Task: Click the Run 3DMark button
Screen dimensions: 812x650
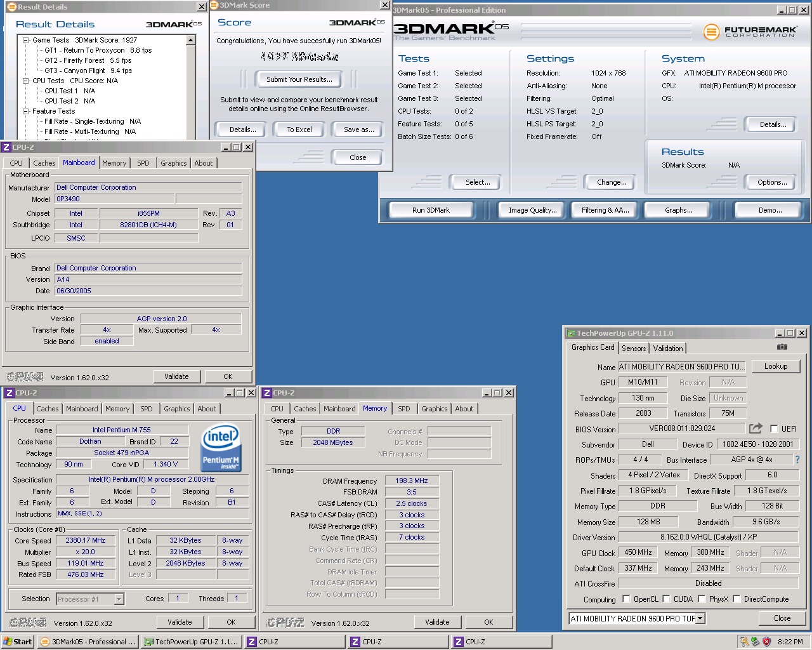Action: 431,210
